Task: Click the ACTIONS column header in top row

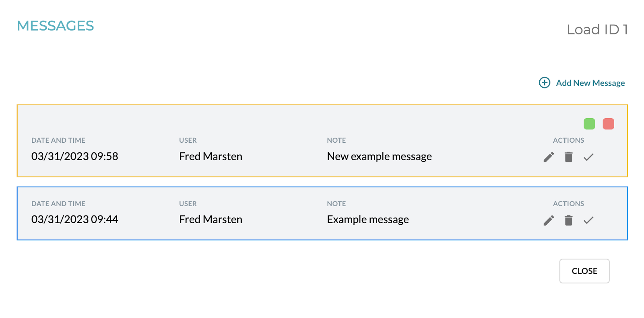Action: click(x=568, y=140)
